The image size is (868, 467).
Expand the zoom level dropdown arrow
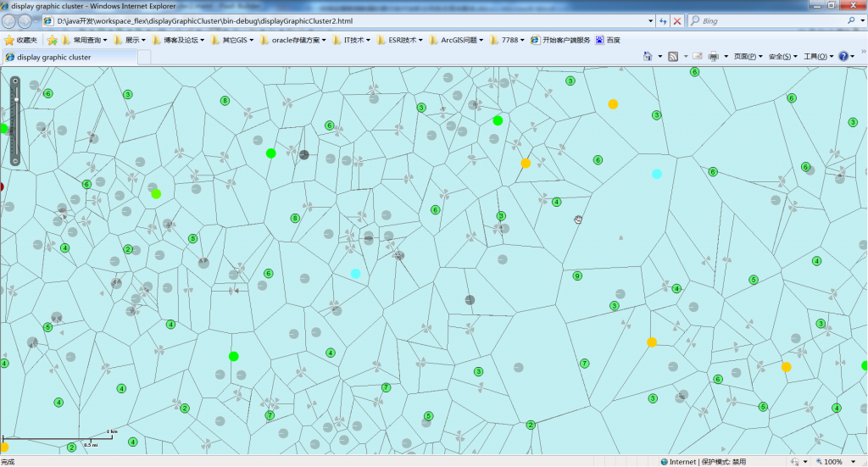(x=853, y=461)
